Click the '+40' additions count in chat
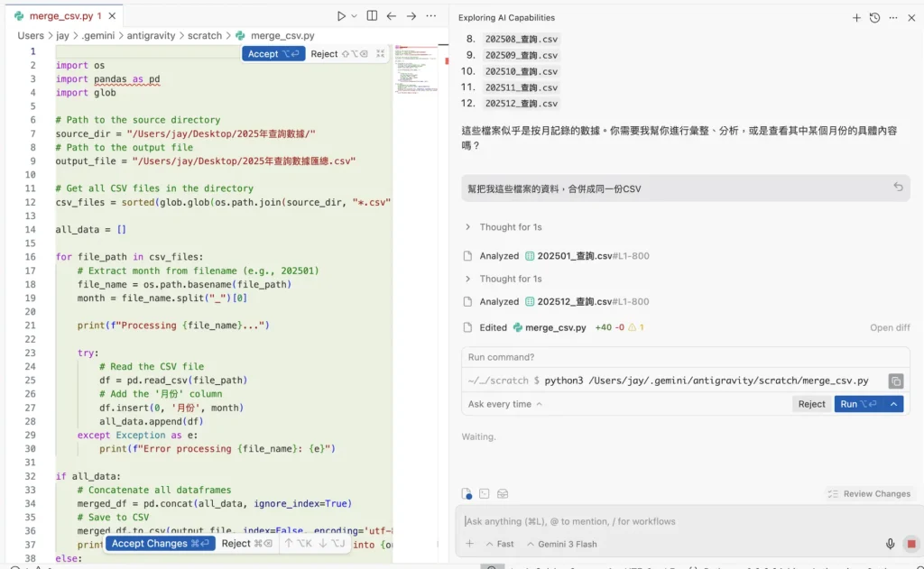Screen dimensions: 924x569 604,327
